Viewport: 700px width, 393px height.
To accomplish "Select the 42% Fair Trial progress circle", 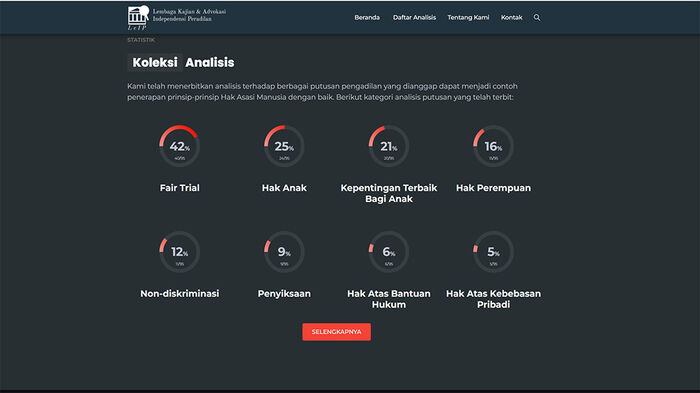I will pyautogui.click(x=179, y=146).
